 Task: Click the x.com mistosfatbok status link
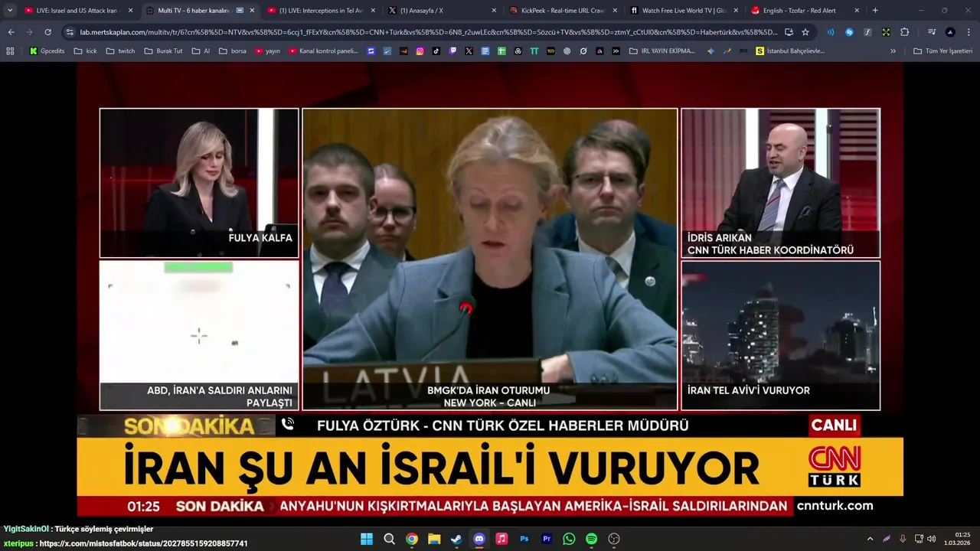point(143,543)
